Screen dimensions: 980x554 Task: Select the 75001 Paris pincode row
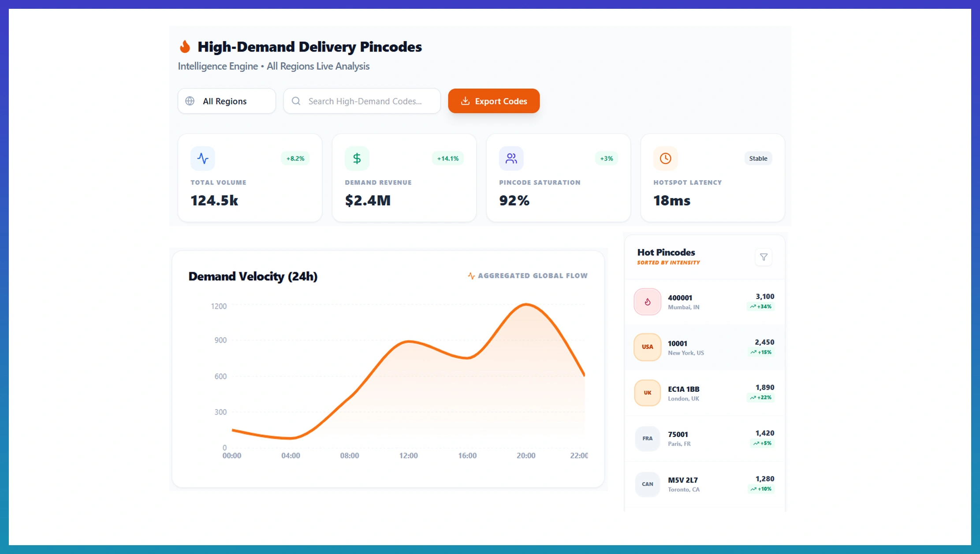click(704, 439)
